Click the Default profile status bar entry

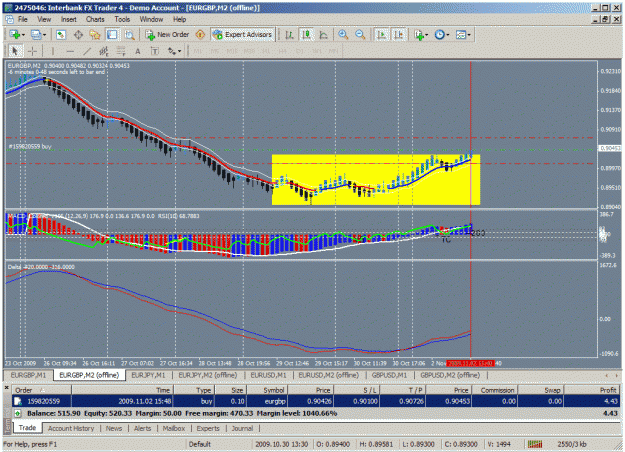pyautogui.click(x=199, y=444)
